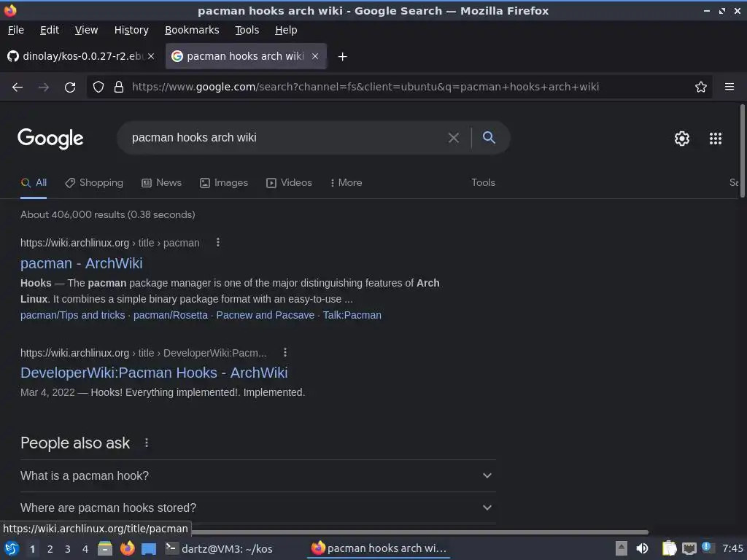Click the vertical page scrollbar
Screen dimensions: 747x560
(x=742, y=151)
